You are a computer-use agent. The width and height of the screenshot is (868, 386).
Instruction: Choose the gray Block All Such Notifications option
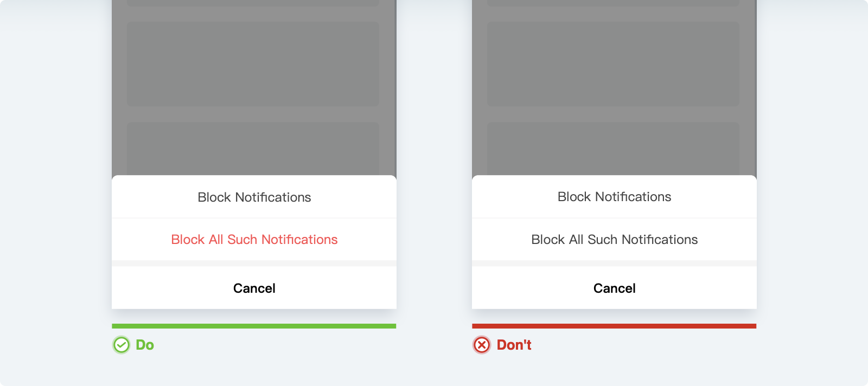tap(614, 240)
